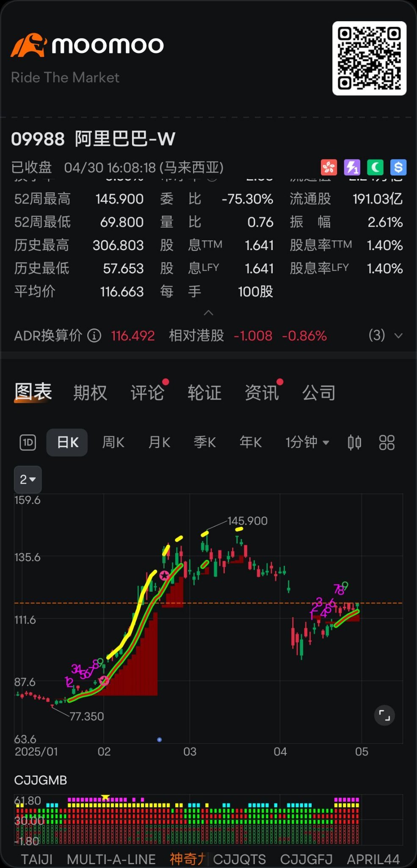Tap ADR price value 116.492
Image resolution: width=417 pixels, height=868 pixels.
(x=133, y=336)
